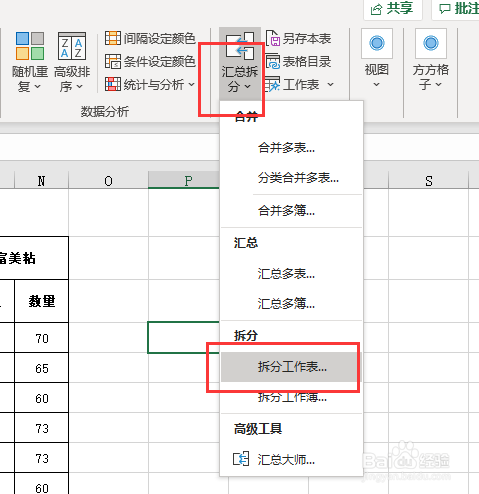
Task: Expand the 统计与分析 dropdown arrow
Action: [x=191, y=84]
